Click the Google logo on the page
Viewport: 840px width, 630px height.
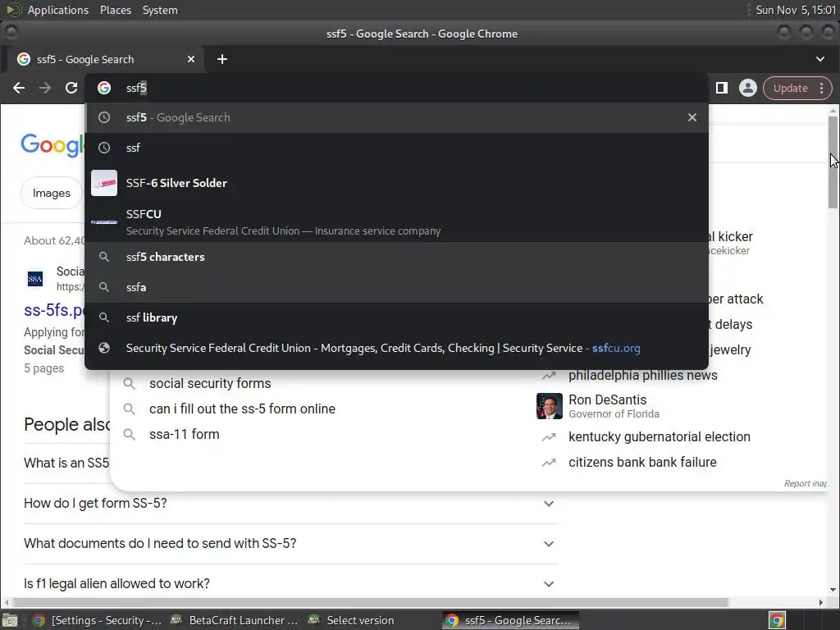coord(52,144)
